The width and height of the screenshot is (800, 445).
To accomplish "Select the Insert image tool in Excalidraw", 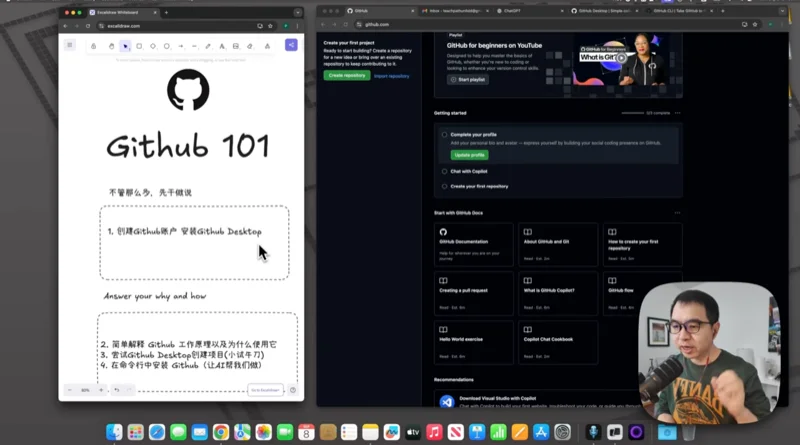I will point(236,46).
